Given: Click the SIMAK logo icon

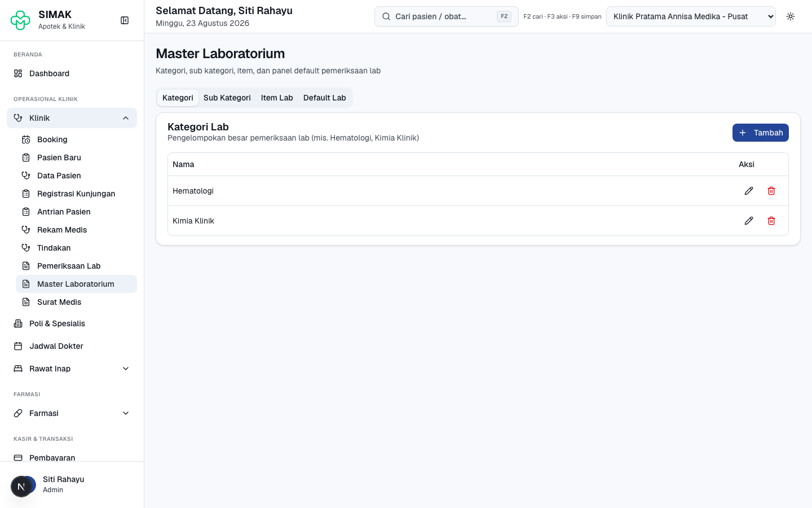Looking at the screenshot, I should (20, 20).
